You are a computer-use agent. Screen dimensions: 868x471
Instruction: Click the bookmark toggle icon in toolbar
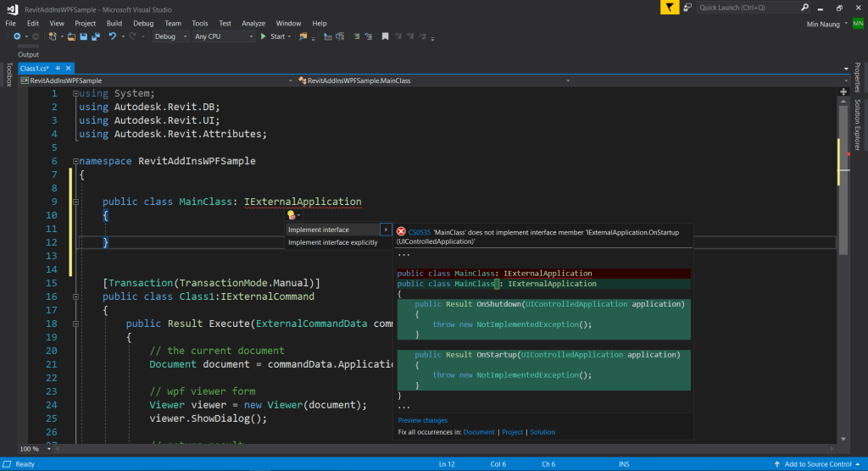tap(385, 36)
